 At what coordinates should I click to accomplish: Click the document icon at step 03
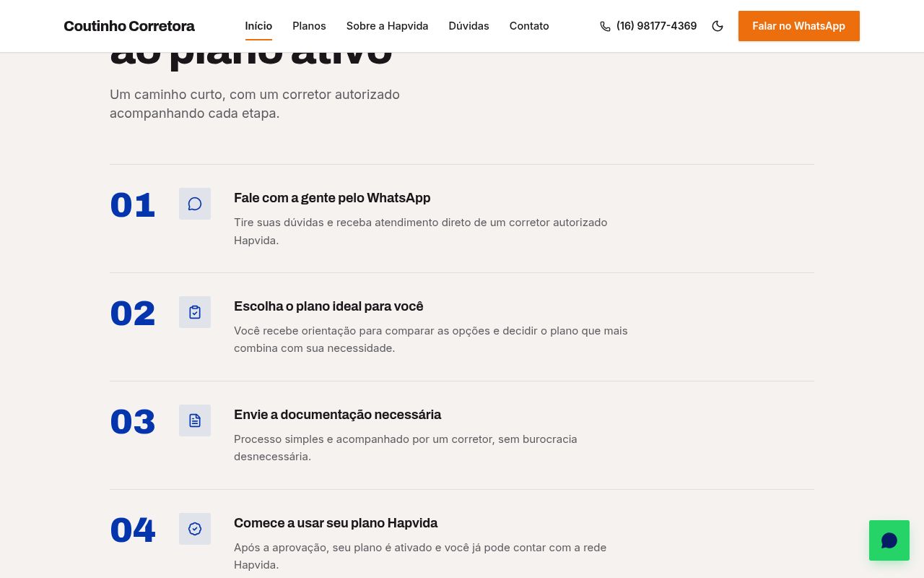[x=195, y=420]
